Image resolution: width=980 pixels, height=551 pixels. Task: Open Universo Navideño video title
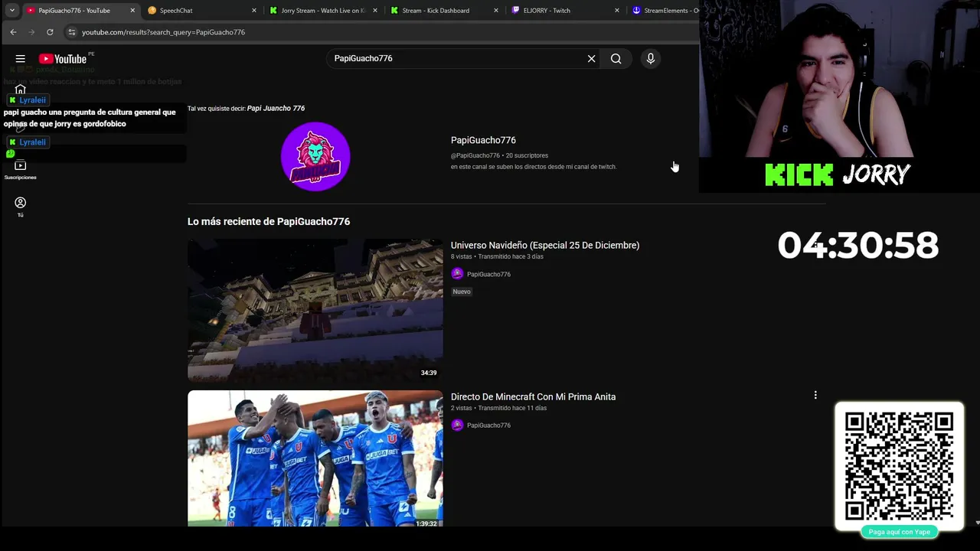coord(545,246)
